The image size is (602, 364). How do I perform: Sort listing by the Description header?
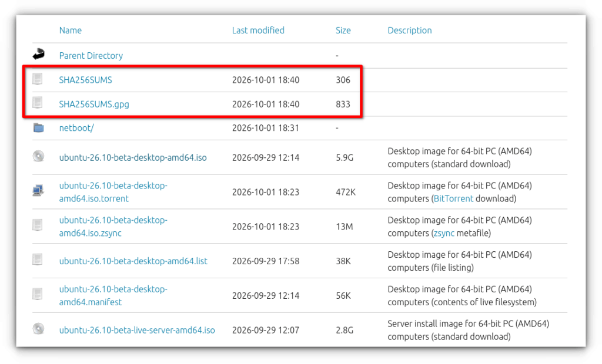tap(410, 31)
